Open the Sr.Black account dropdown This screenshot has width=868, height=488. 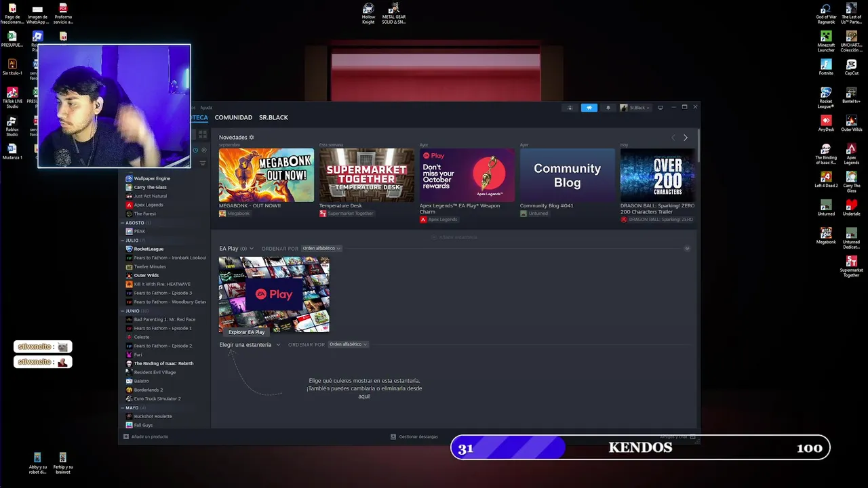point(635,108)
